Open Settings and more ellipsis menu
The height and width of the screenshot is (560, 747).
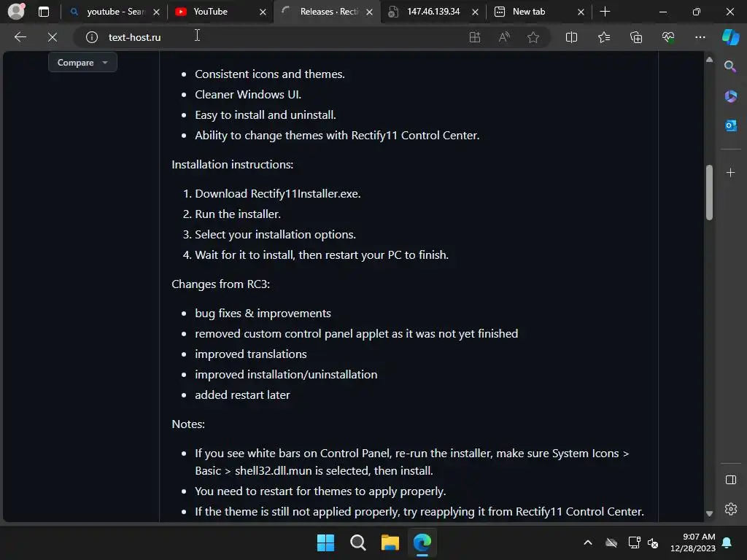700,37
